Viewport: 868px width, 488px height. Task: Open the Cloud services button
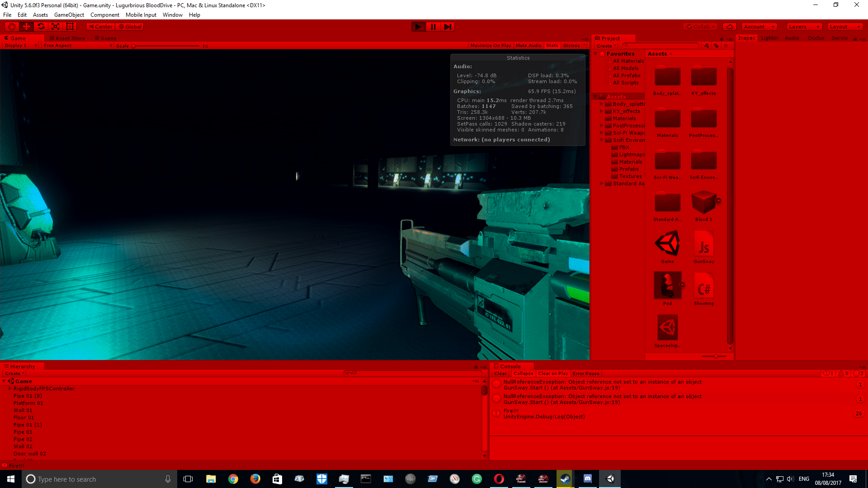(730, 27)
